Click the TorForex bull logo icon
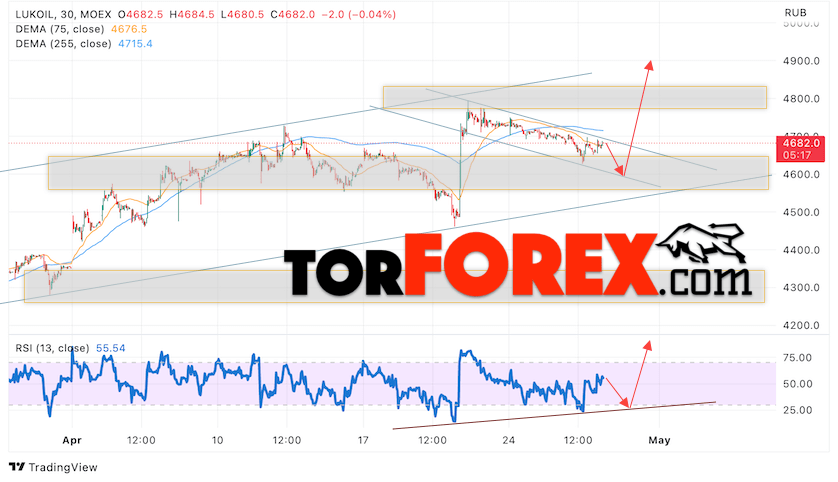 point(701,244)
